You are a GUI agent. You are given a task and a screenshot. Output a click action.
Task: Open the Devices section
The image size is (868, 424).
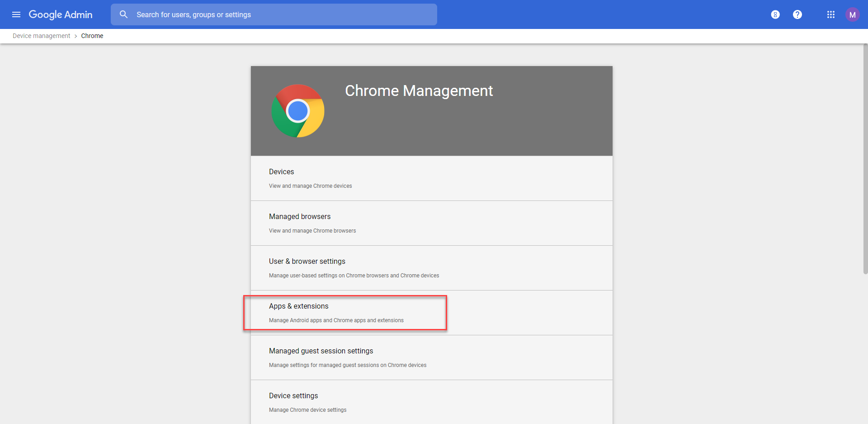click(432, 178)
